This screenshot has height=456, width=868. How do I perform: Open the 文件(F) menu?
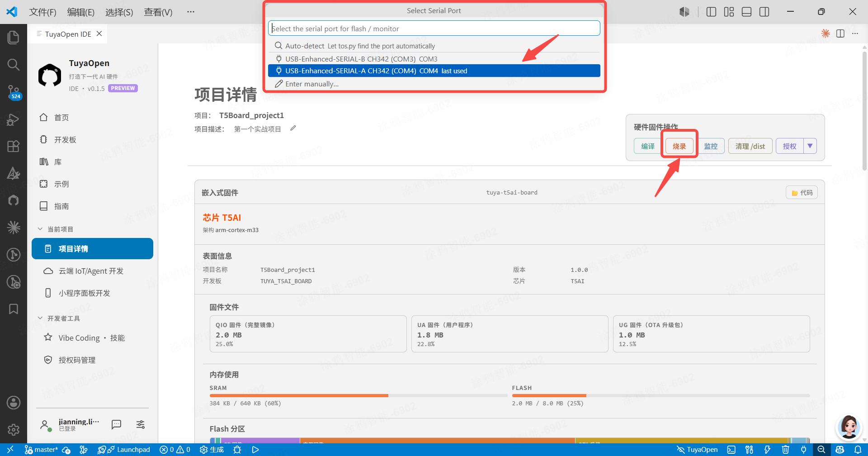click(x=42, y=12)
